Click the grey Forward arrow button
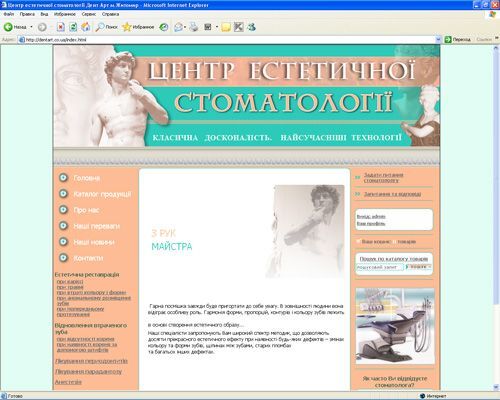500x400 pixels. click(x=42, y=27)
